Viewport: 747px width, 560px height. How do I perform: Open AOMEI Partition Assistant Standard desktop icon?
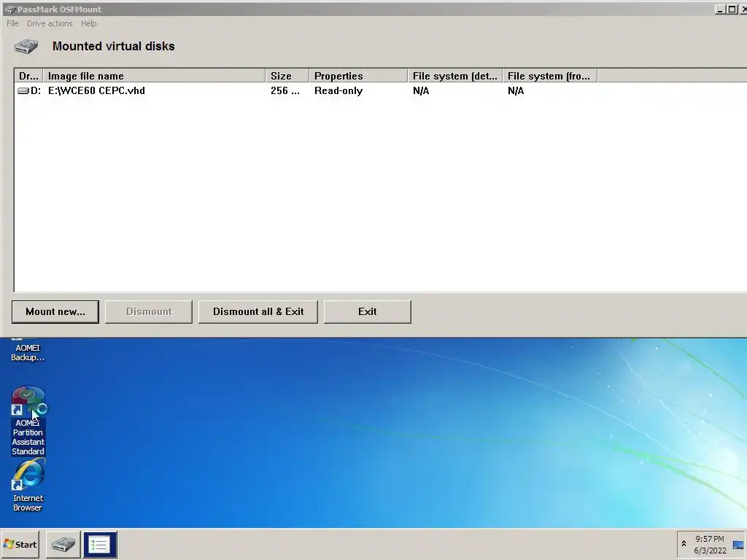[x=28, y=421]
